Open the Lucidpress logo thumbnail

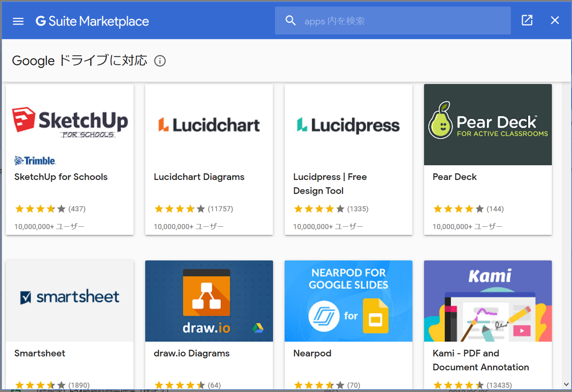348,125
